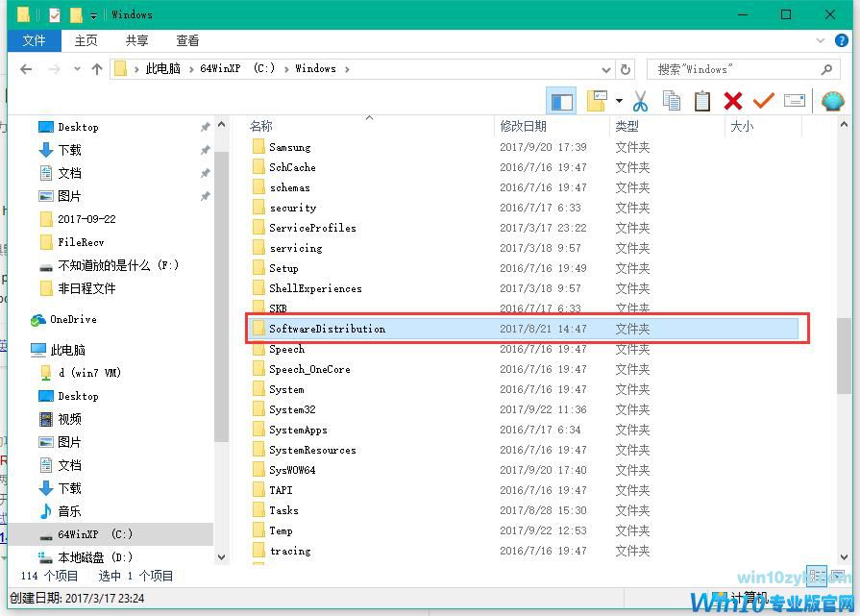Open the address bar history dropdown arrow
The height and width of the screenshot is (616, 860).
pyautogui.click(x=605, y=69)
